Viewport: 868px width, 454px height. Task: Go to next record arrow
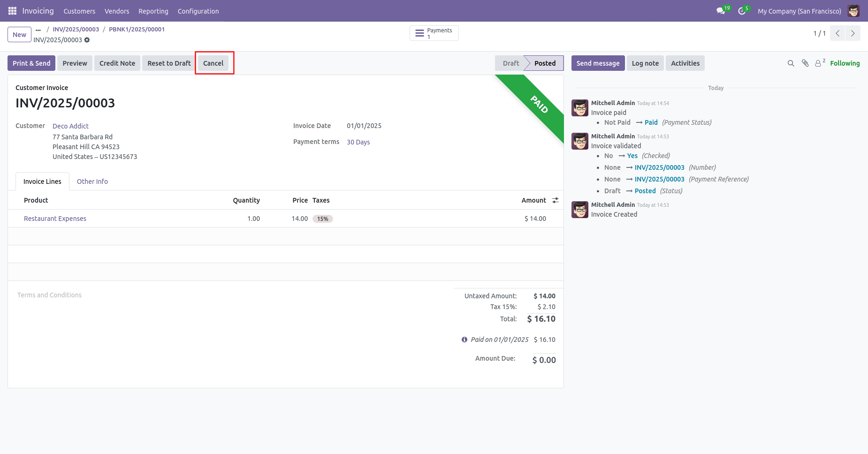point(853,33)
